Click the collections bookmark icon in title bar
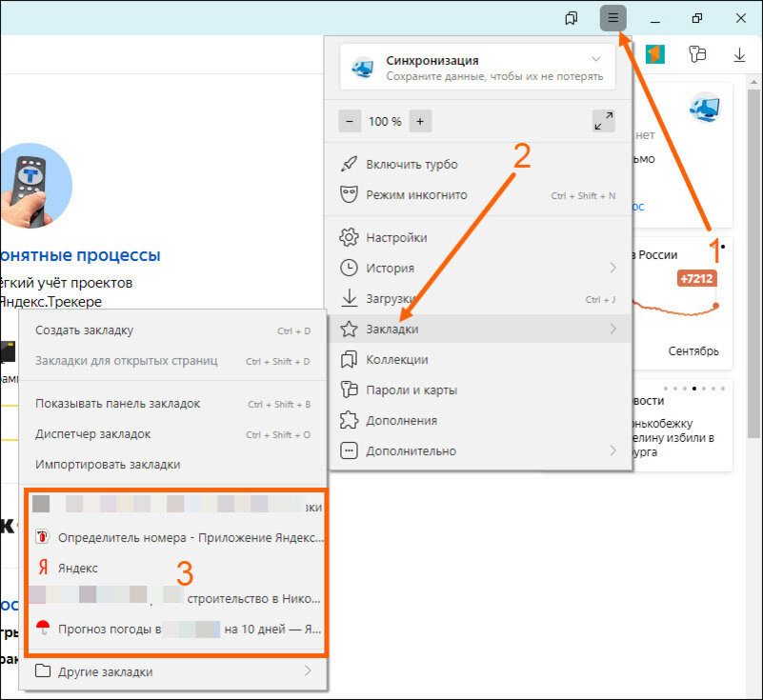The width and height of the screenshot is (763, 700). (572, 18)
